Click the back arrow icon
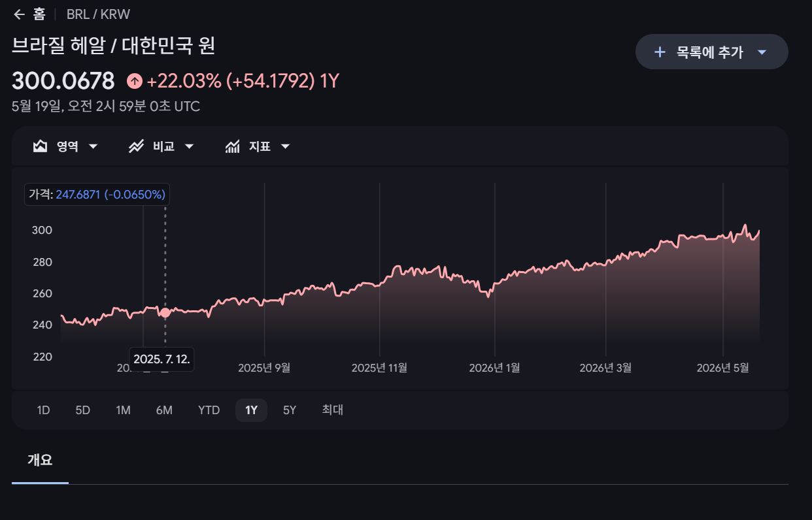 tap(19, 14)
